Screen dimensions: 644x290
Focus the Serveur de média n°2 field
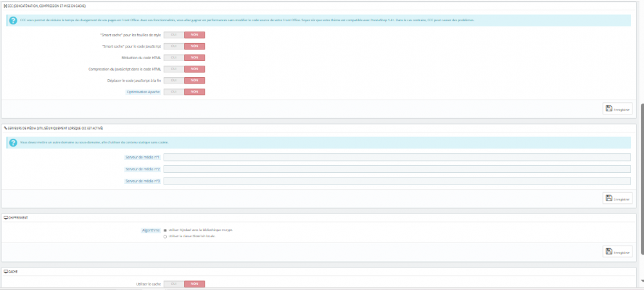(397, 169)
